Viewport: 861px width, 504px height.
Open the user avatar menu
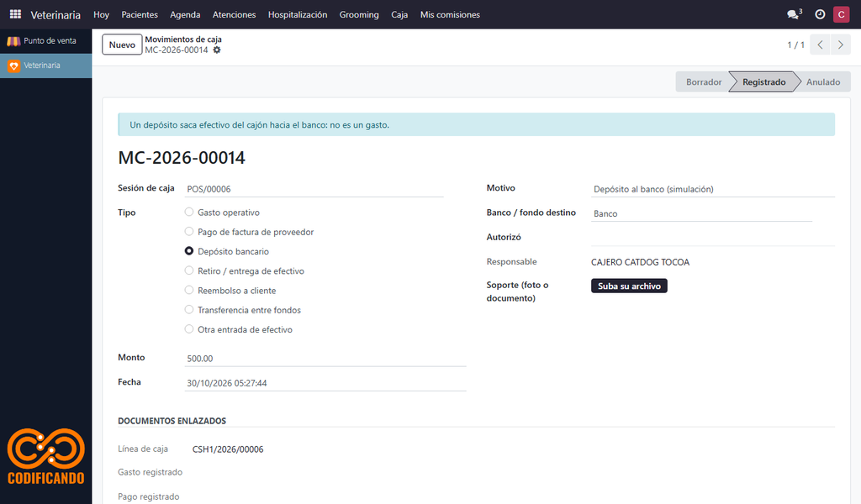point(841,14)
